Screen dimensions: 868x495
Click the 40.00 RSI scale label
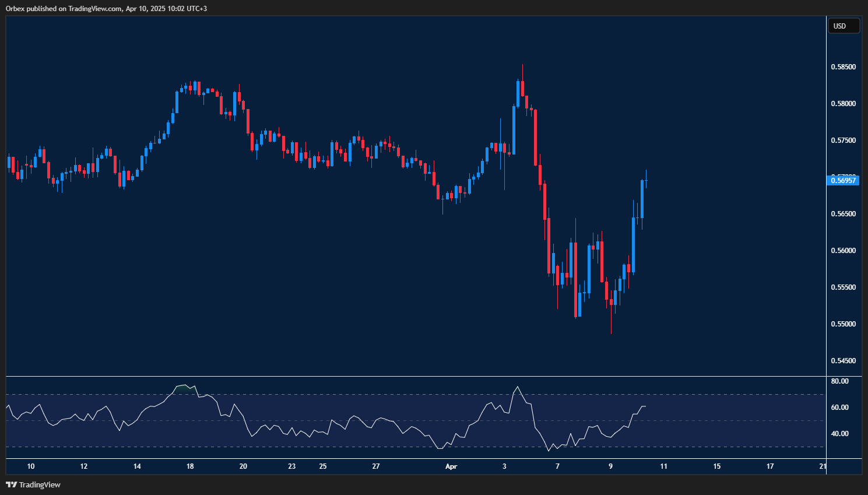(841, 434)
